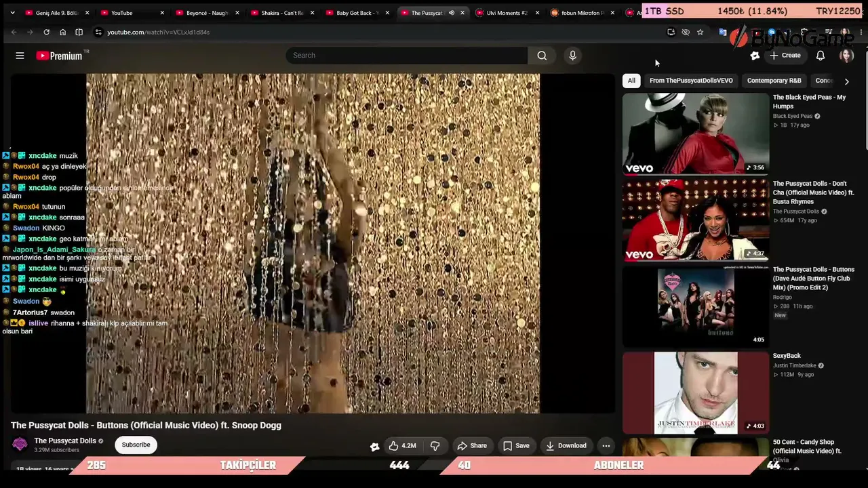Share the video
This screenshot has width=868, height=488.
point(472,445)
